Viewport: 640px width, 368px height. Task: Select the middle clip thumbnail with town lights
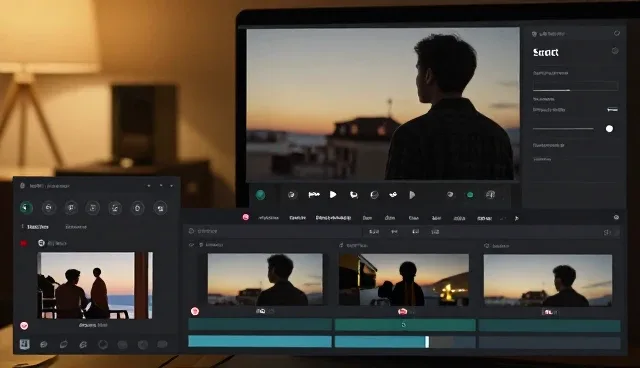(404, 280)
